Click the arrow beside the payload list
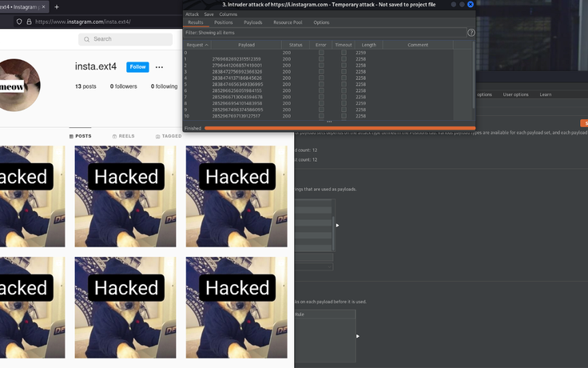The width and height of the screenshot is (588, 368). click(337, 226)
